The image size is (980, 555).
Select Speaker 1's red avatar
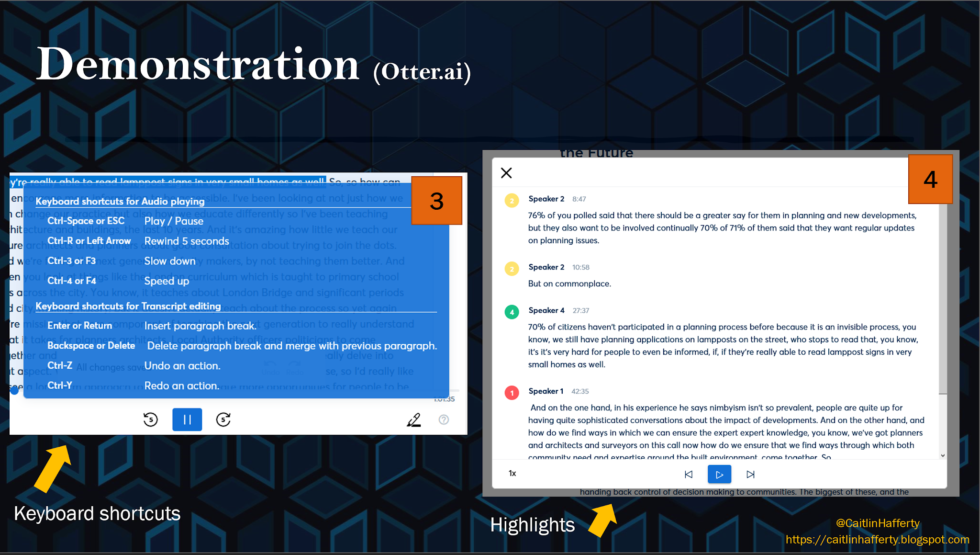coord(511,393)
